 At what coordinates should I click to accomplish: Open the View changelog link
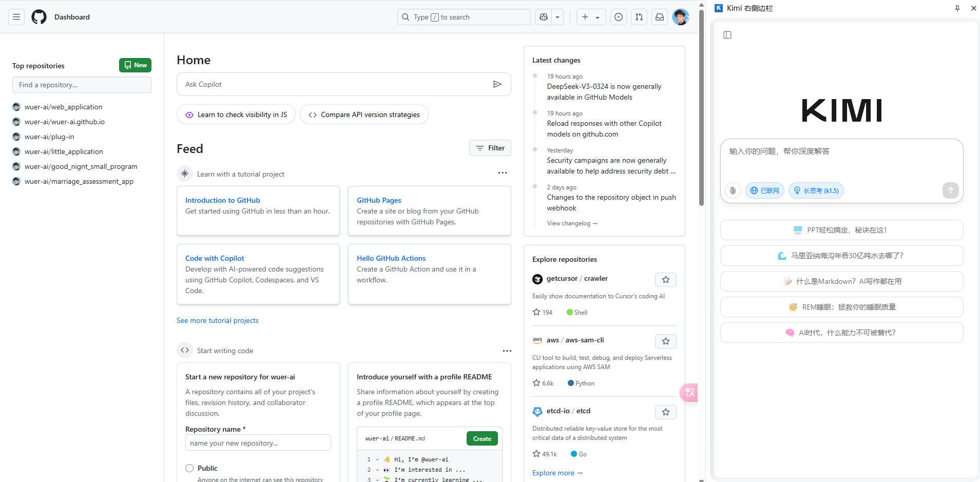(x=572, y=223)
